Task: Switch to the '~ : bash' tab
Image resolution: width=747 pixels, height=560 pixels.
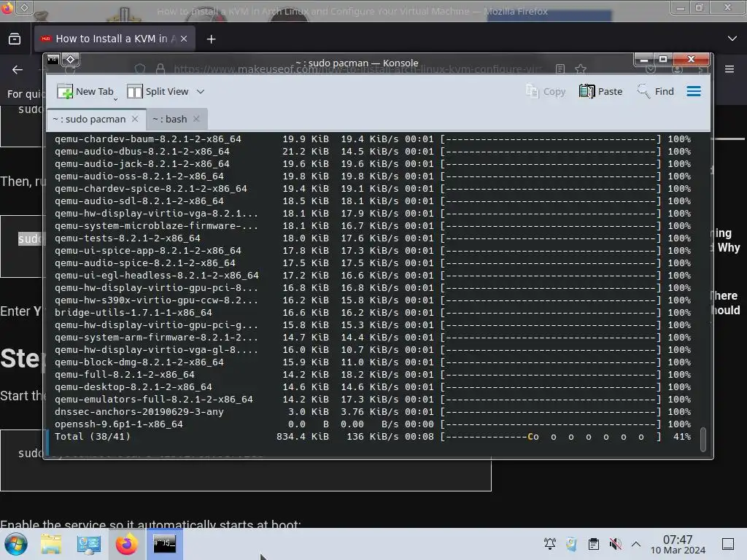Action: [x=170, y=119]
